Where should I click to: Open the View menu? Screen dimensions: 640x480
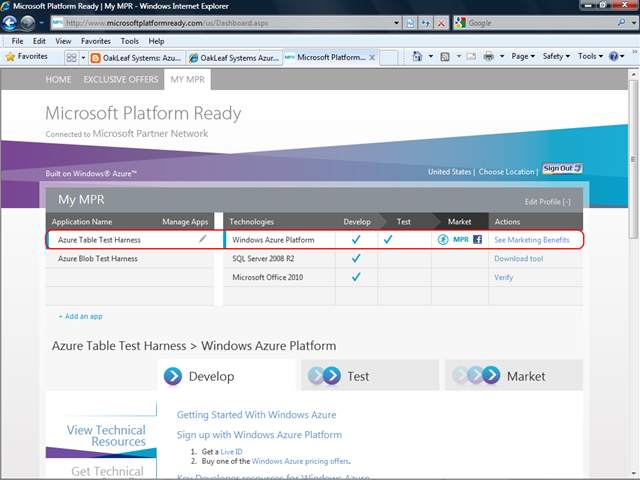click(63, 41)
